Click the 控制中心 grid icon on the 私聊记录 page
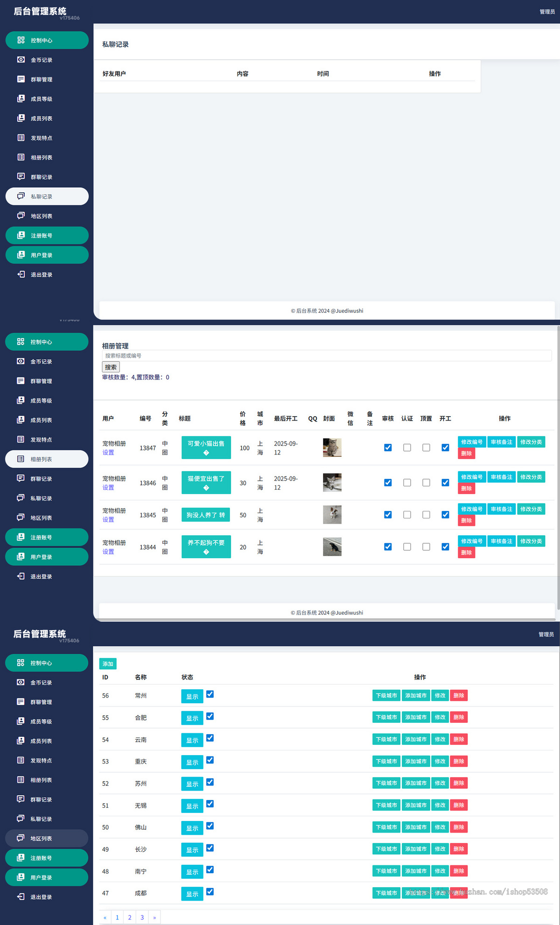The height and width of the screenshot is (925, 560). pos(21,40)
